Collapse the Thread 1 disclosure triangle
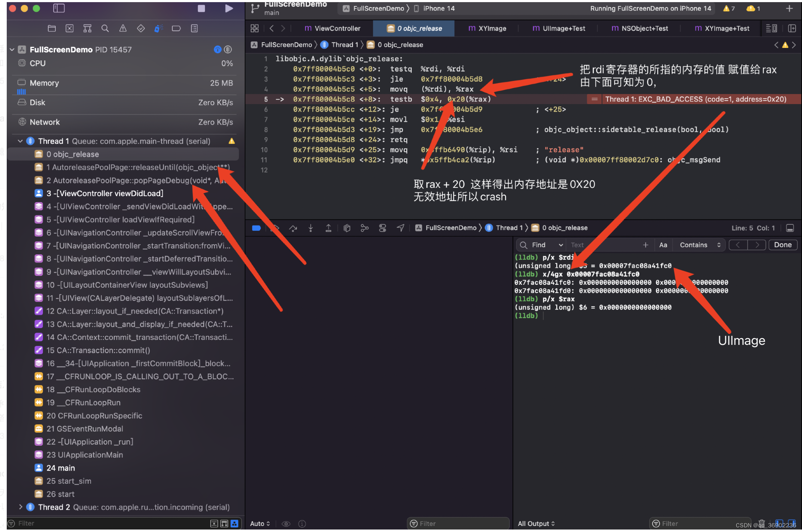Viewport: 802px width, 532px height. pyautogui.click(x=20, y=141)
